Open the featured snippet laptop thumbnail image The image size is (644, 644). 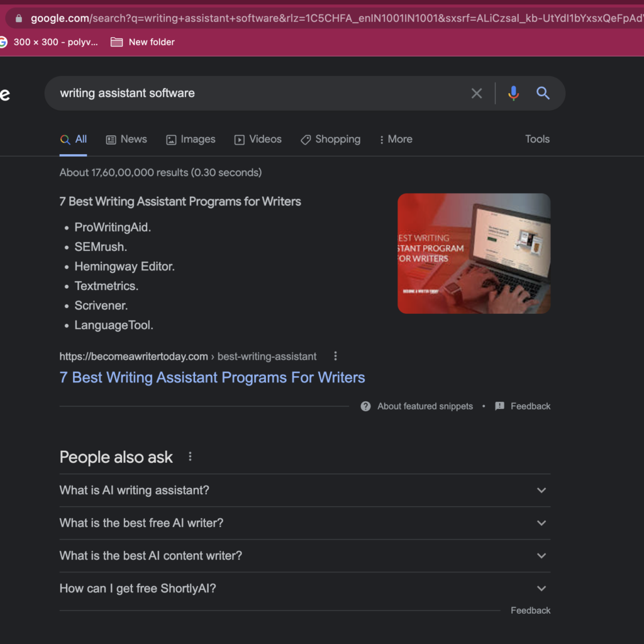[474, 253]
